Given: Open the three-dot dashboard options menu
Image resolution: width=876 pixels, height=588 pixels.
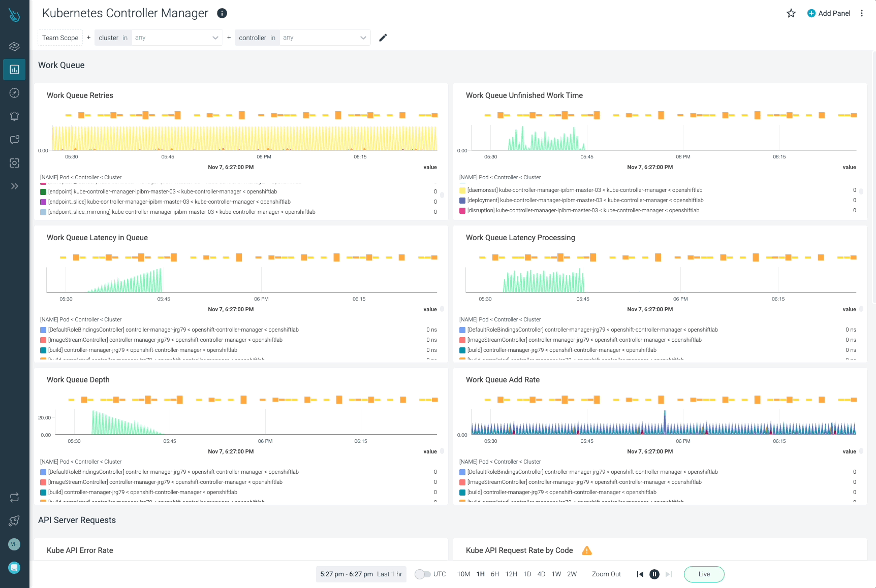Looking at the screenshot, I should point(862,13).
